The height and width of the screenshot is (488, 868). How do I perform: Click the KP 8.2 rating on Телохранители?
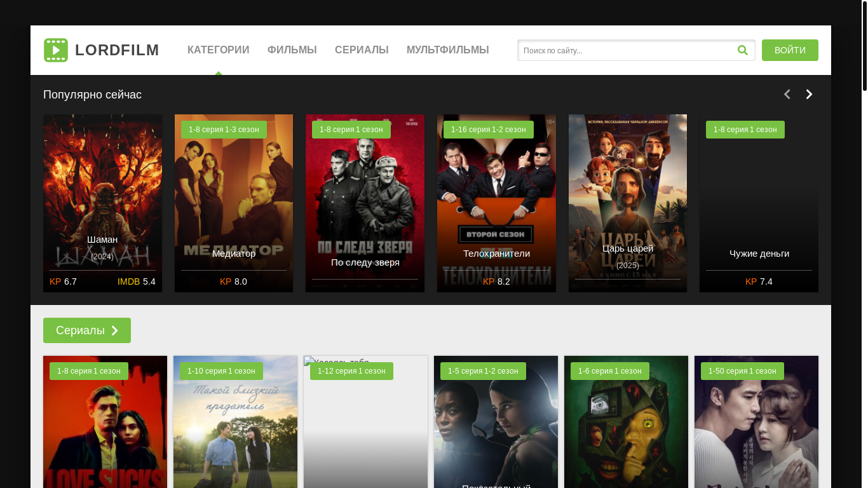tap(496, 281)
